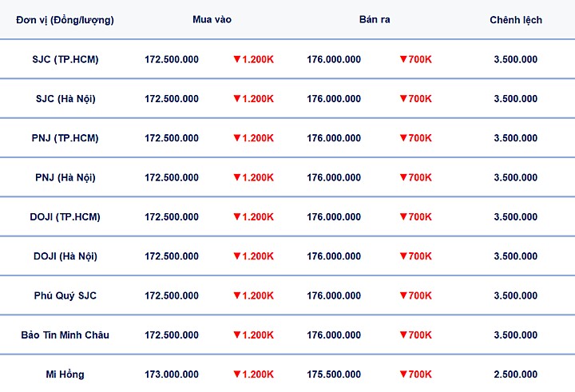
Task: Click the down arrow in PNJ (Hà Nội) buy change
Action: 237,177
